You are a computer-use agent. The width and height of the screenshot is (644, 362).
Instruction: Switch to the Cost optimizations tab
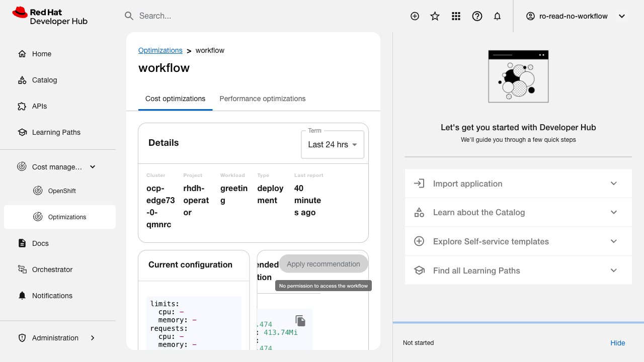click(176, 99)
